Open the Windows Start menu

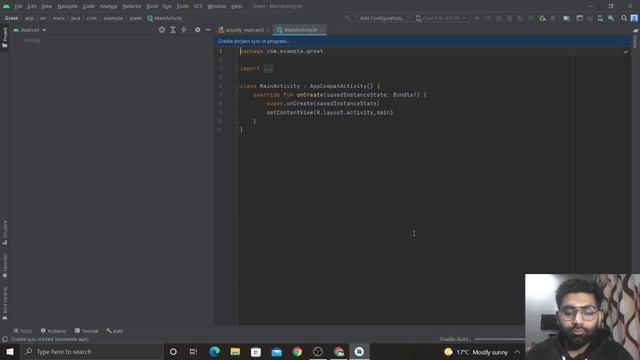pos(10,351)
